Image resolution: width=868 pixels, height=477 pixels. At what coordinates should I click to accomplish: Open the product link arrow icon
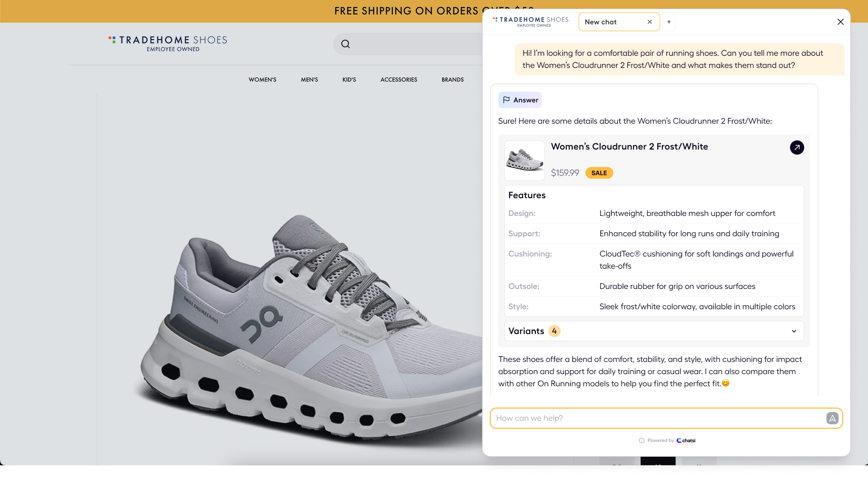797,148
